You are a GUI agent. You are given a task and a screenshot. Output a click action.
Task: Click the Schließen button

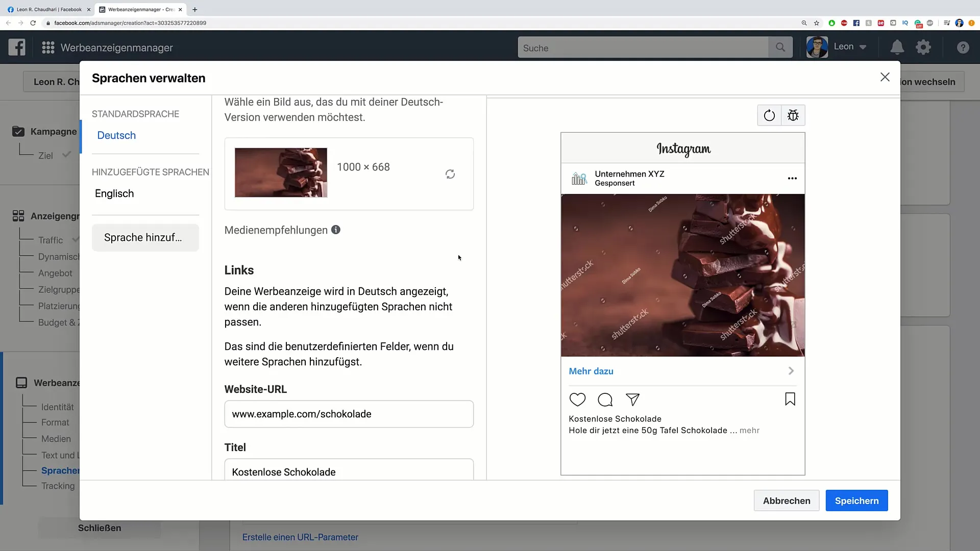(100, 528)
